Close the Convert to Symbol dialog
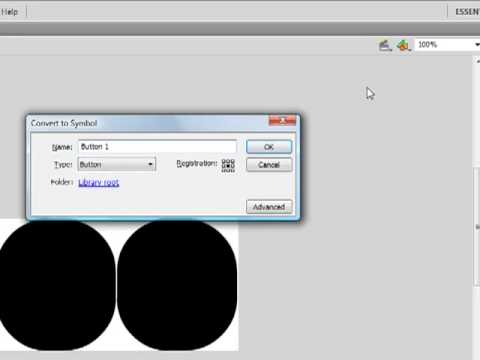480x360 pixels. (x=282, y=121)
